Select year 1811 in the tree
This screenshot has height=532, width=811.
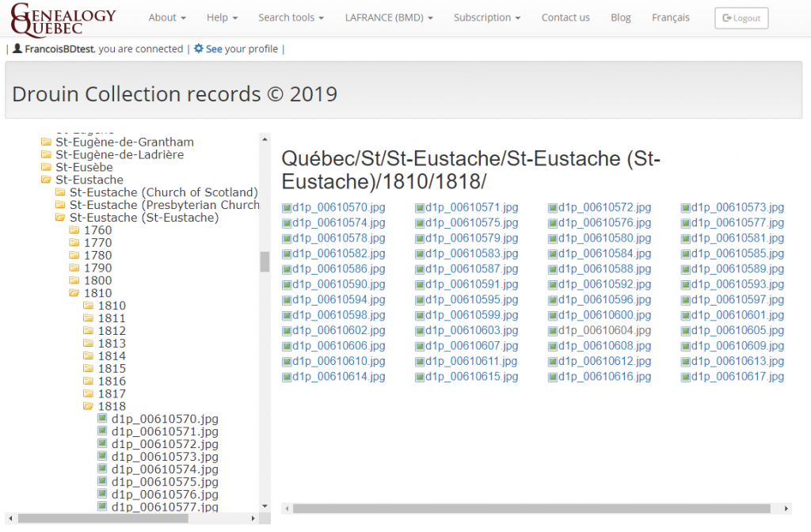(112, 318)
